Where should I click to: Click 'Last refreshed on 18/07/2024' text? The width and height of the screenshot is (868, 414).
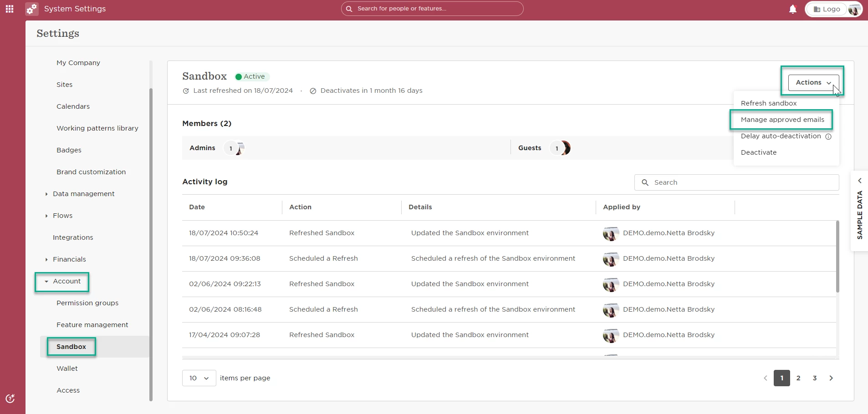coord(243,91)
